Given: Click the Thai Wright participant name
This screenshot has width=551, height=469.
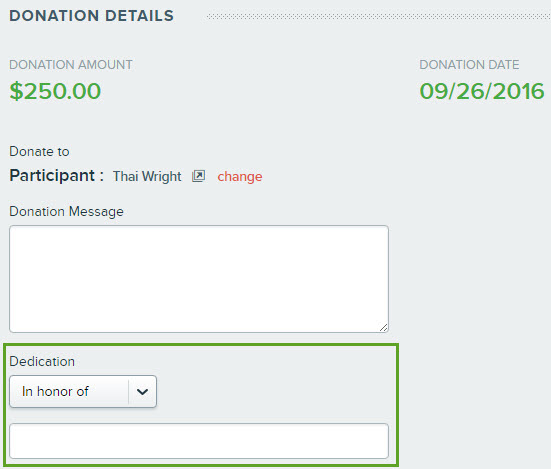Looking at the screenshot, I should tap(147, 176).
